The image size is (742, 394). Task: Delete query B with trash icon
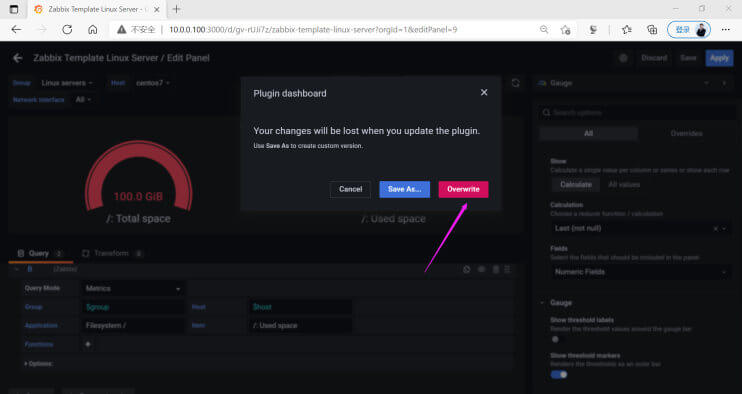[x=495, y=269]
